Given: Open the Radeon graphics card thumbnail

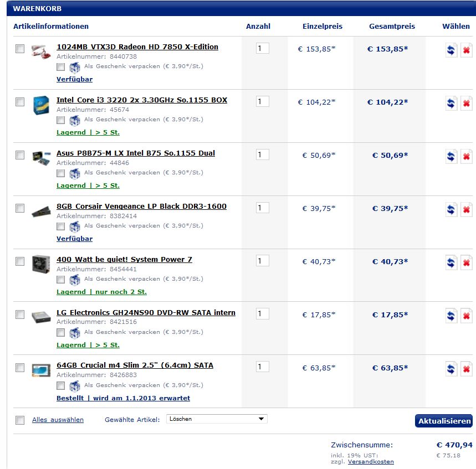Looking at the screenshot, I should (x=41, y=51).
